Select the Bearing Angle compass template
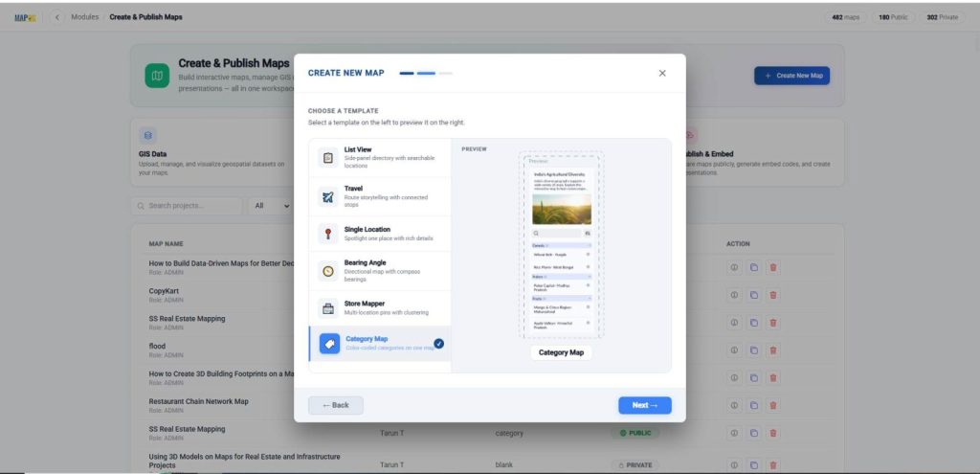 (x=379, y=271)
